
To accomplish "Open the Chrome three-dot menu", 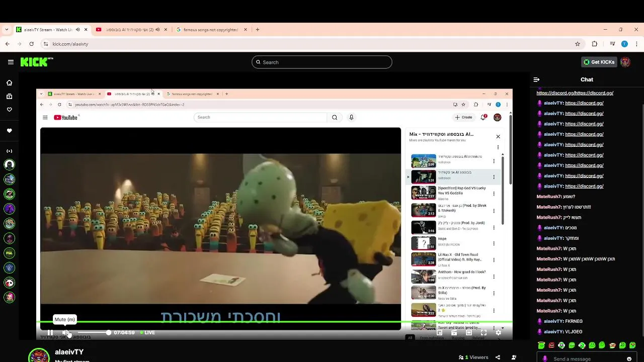I will [637, 44].
